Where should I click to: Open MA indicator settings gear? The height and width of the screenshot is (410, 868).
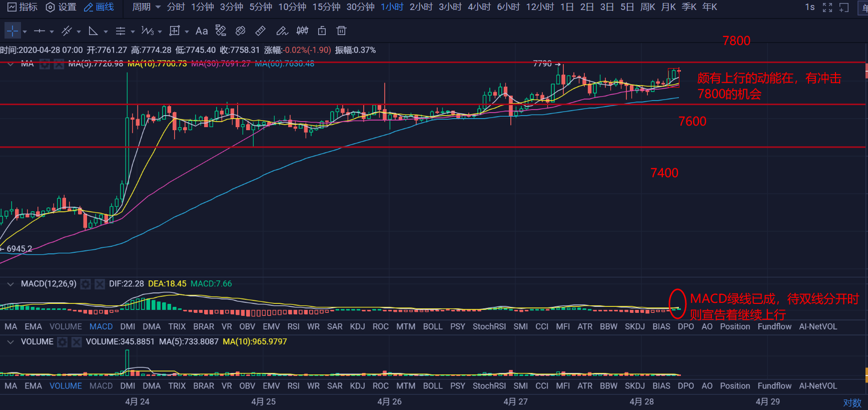(x=45, y=64)
